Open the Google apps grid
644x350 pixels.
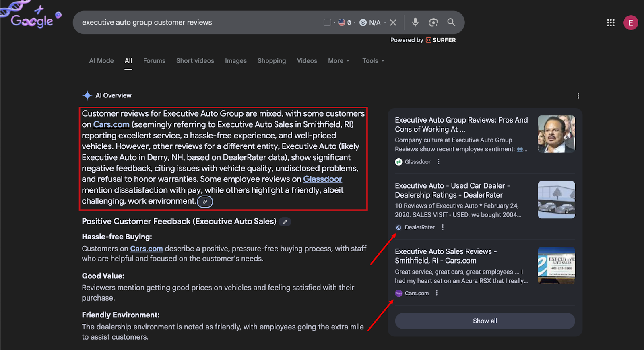pyautogui.click(x=611, y=23)
